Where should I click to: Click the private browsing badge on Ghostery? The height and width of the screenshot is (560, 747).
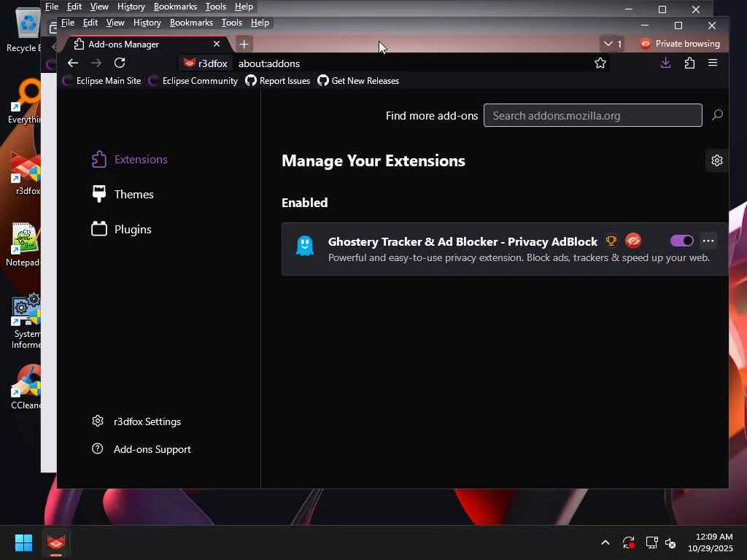click(633, 241)
